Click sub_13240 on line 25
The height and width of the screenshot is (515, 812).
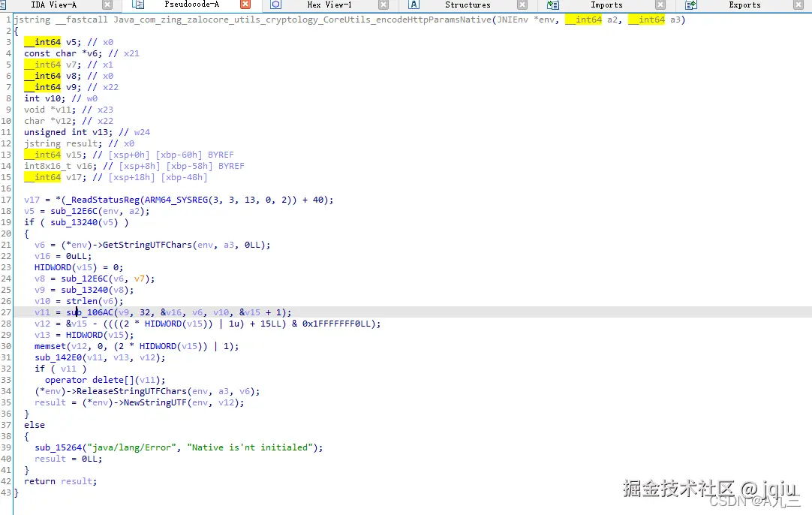coord(84,290)
